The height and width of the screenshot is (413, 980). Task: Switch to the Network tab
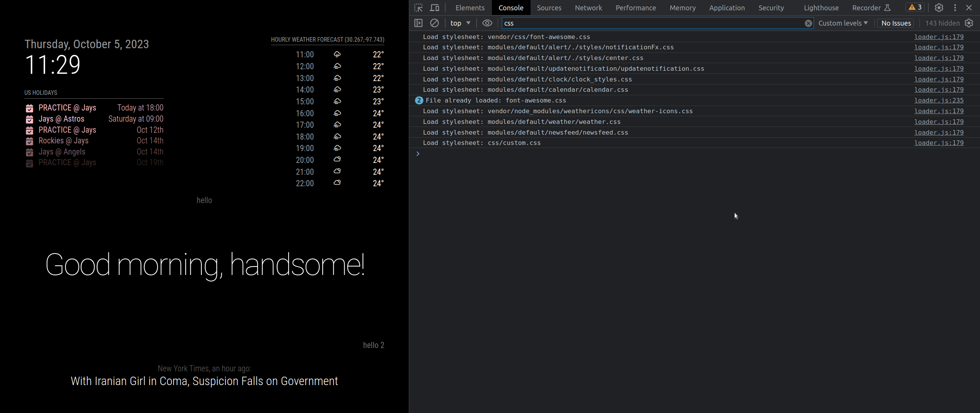588,8
